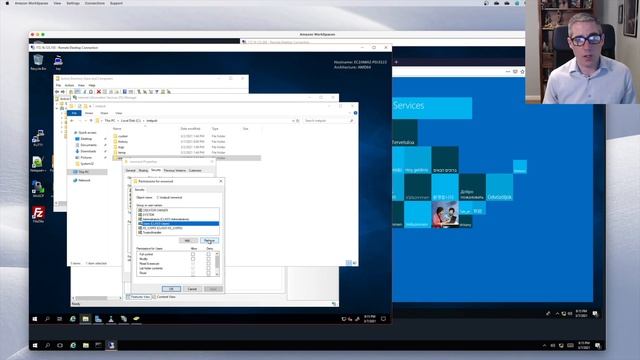The width and height of the screenshot is (640, 360).
Task: Open Action menu in Active Directory window
Action: (69, 85)
